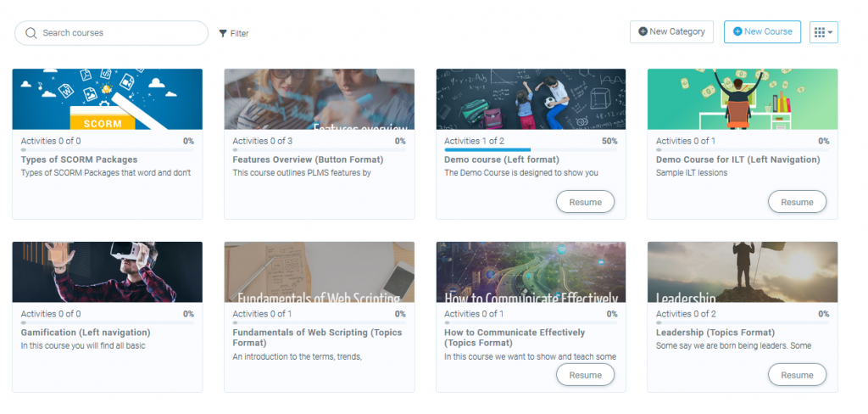This screenshot has width=868, height=414.
Task: Click the plus icon in New Category
Action: (x=643, y=32)
